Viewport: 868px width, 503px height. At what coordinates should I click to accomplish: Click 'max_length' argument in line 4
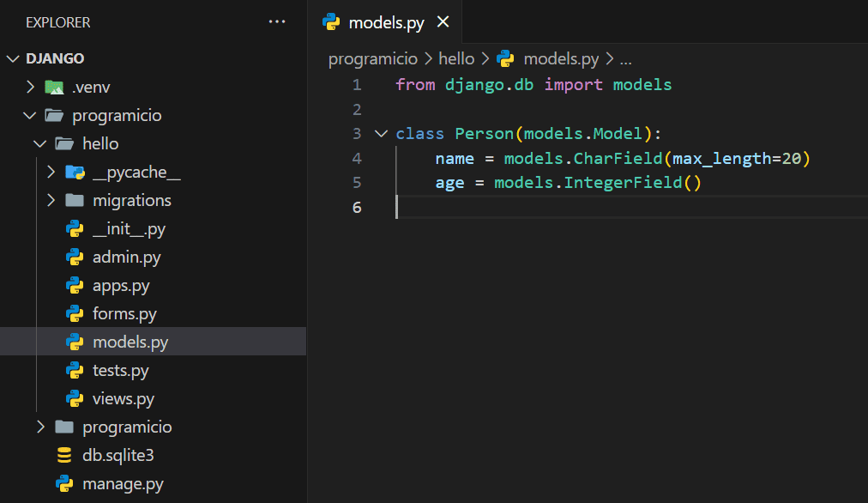tap(722, 159)
